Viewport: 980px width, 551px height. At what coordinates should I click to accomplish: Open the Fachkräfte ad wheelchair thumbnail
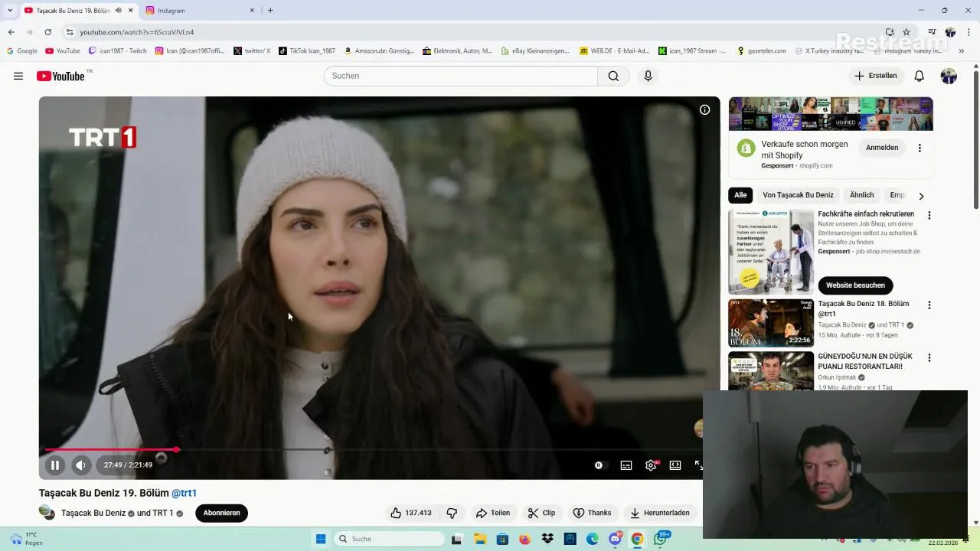pos(771,252)
